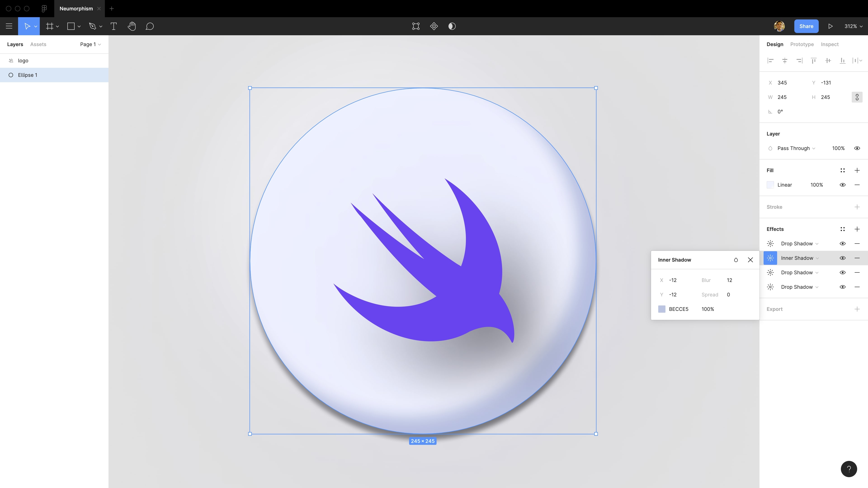The height and width of the screenshot is (488, 868).
Task: Toggle Inner Shadow effect visibility
Action: coord(842,258)
